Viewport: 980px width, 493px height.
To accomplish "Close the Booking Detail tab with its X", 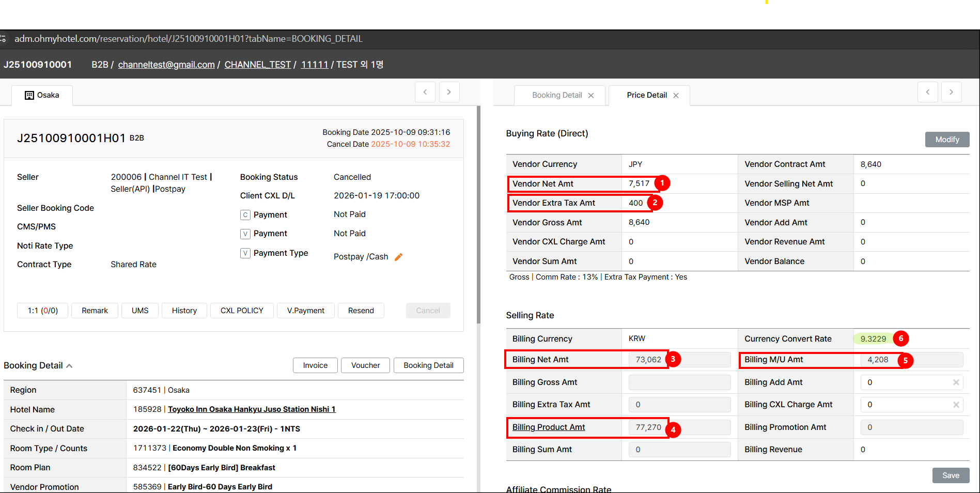I will (591, 96).
